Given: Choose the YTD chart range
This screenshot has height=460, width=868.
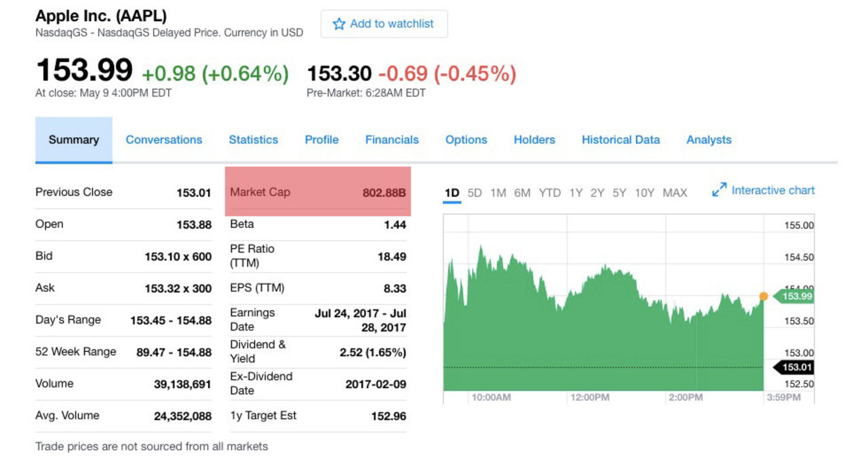Looking at the screenshot, I should coord(550,193).
